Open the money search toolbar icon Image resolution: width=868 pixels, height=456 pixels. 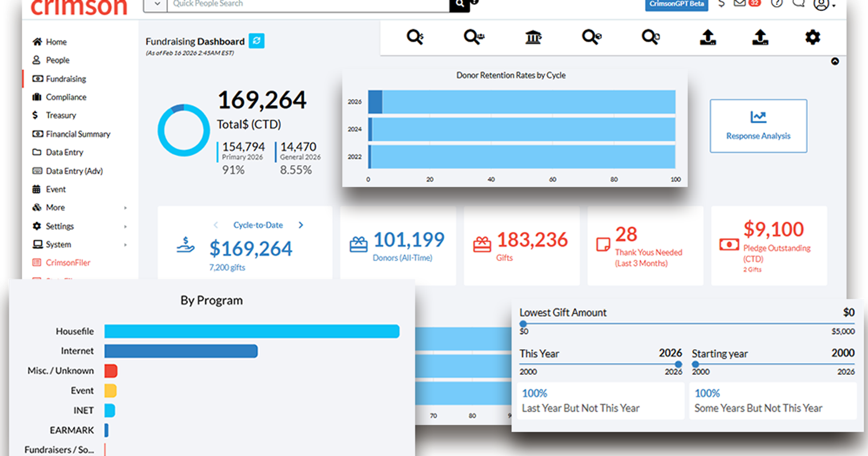[x=415, y=37]
